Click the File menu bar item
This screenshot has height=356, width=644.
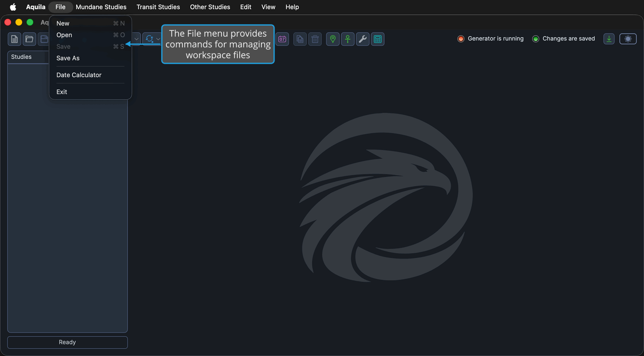[60, 7]
